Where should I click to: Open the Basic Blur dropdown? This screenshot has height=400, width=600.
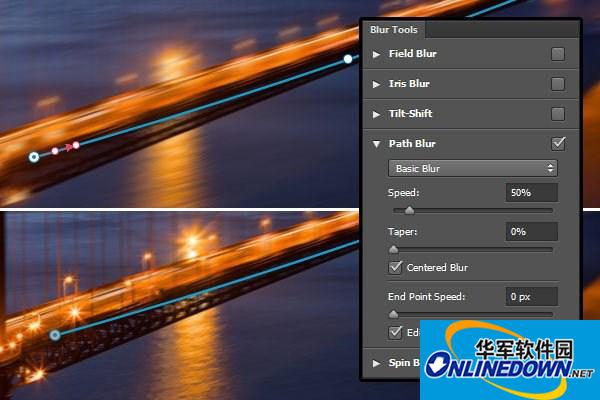tap(473, 168)
